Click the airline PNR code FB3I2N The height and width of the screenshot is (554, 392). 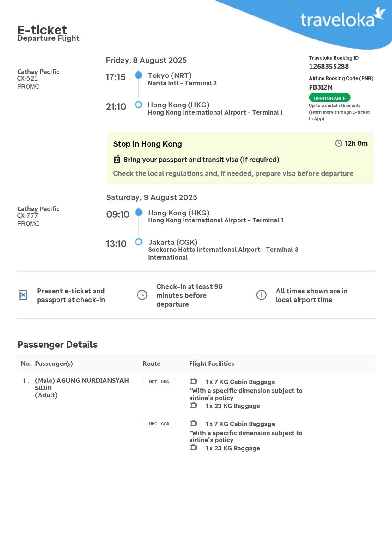(x=321, y=87)
